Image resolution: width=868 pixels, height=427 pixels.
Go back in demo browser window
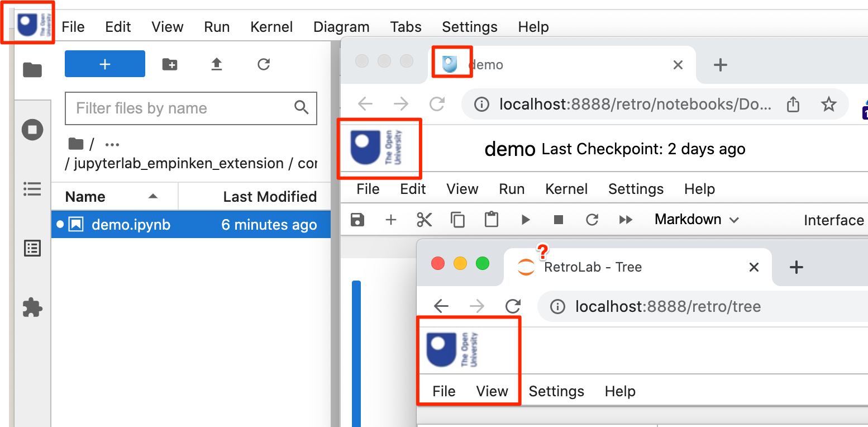click(x=365, y=103)
